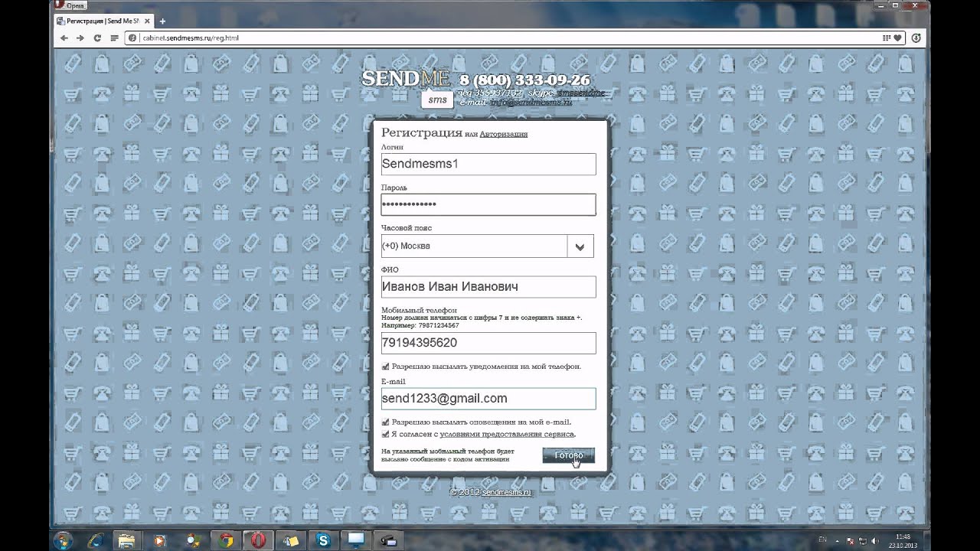Toggle the agree with service terms checkbox
980x551 pixels.
386,434
